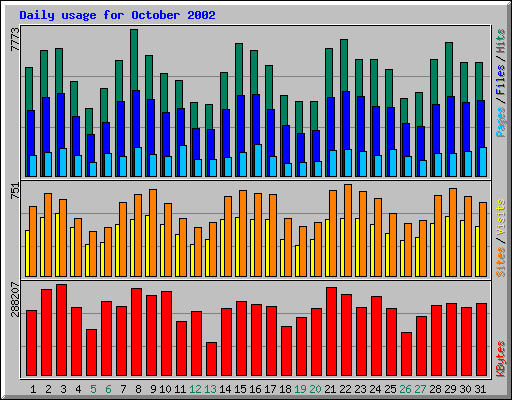Select the orange visits bar for day 22
The image size is (512, 400).
pos(348,230)
